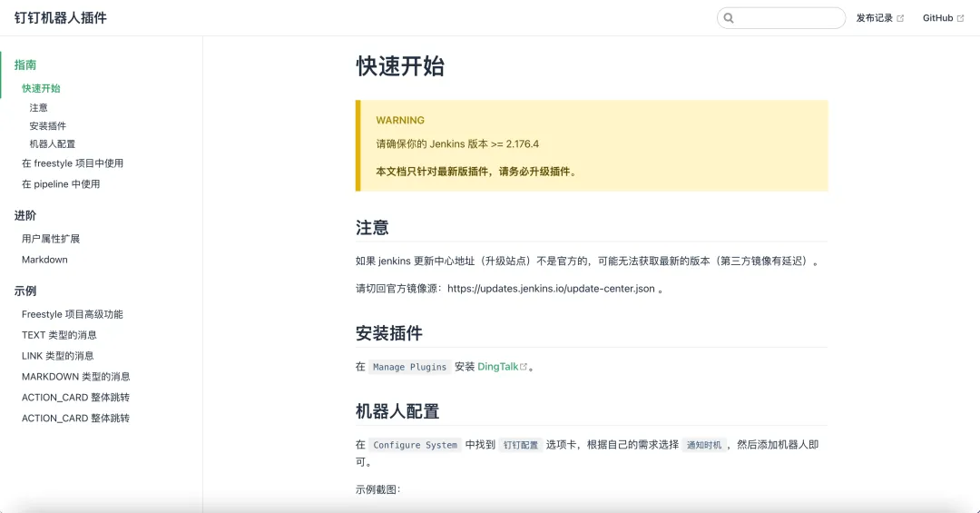The width and height of the screenshot is (980, 513).
Task: Open 快速开始 in the sidebar
Action: [41, 88]
